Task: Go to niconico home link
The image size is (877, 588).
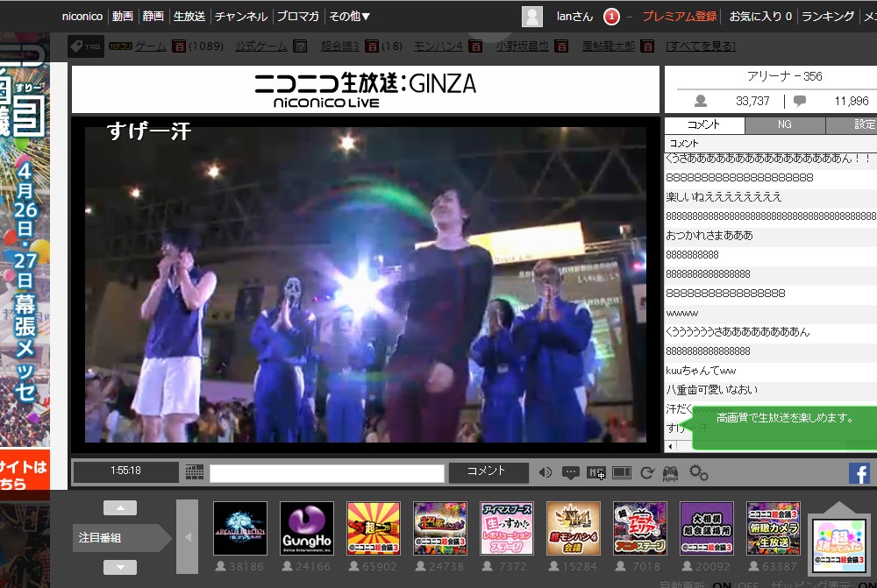Action: (x=82, y=16)
